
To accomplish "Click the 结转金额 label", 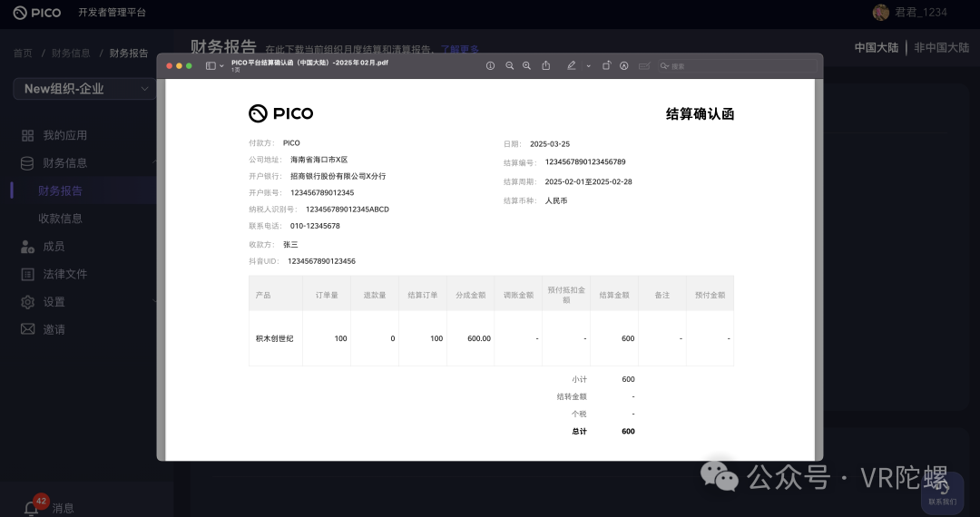I will (572, 396).
